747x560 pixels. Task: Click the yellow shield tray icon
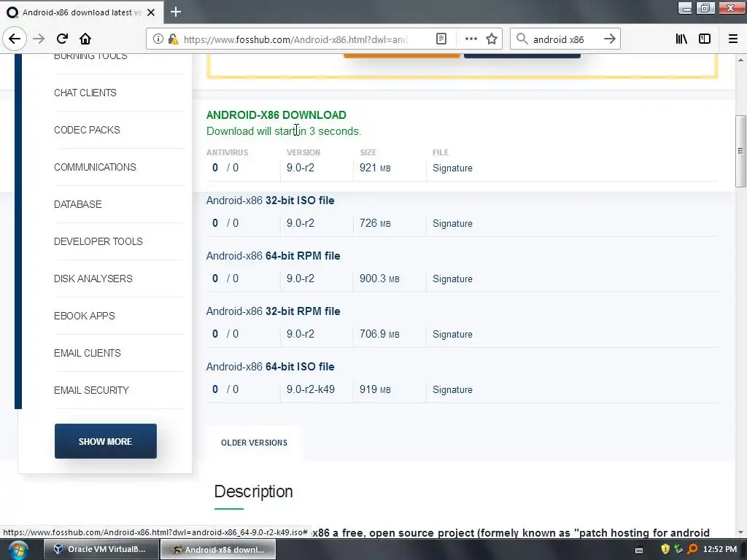coord(665,550)
